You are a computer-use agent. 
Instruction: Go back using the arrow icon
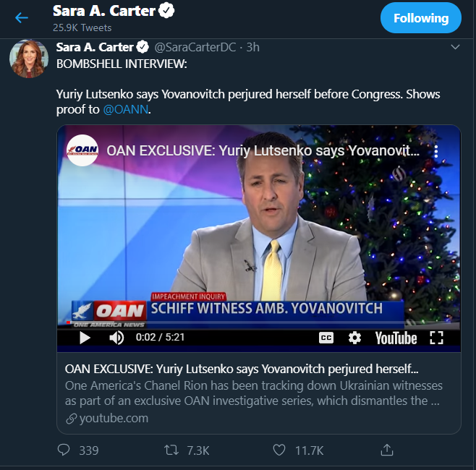(x=22, y=18)
